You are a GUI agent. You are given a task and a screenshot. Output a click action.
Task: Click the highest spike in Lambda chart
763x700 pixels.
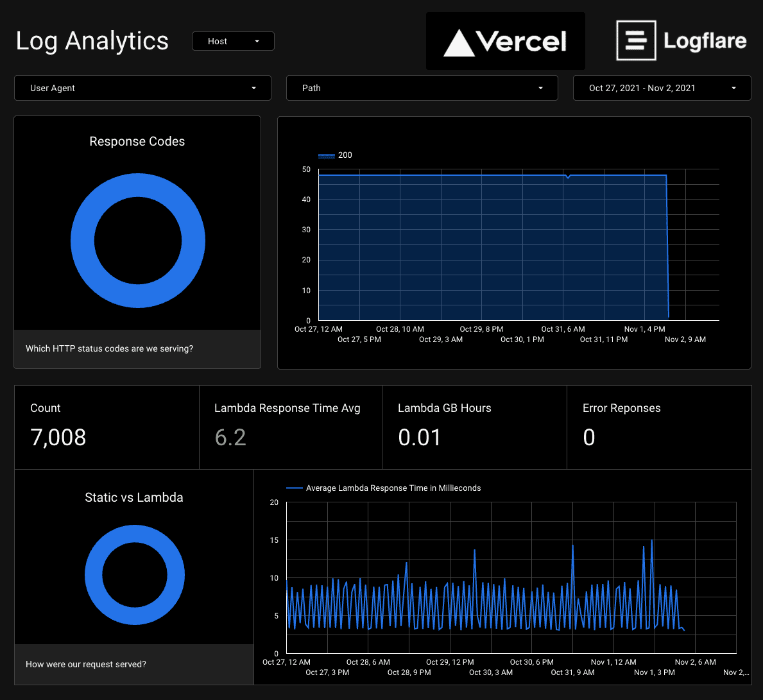pyautogui.click(x=652, y=541)
